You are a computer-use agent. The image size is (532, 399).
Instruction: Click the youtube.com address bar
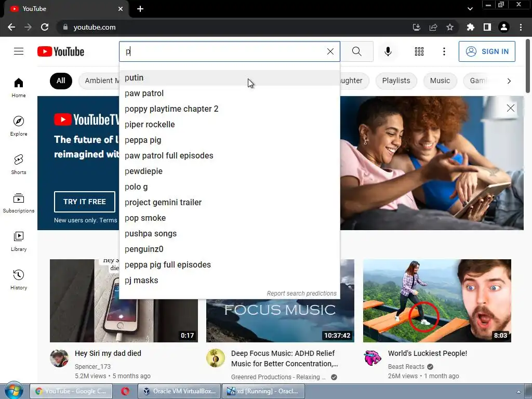(x=234, y=27)
